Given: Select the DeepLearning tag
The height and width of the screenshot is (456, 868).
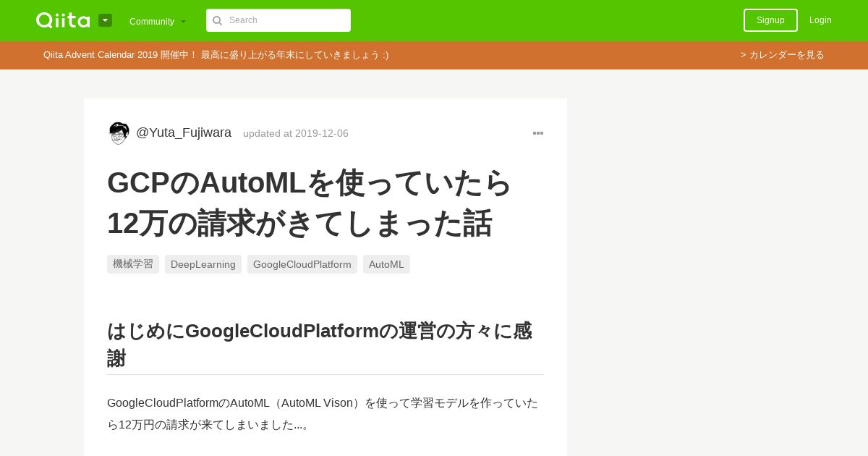Looking at the screenshot, I should (203, 264).
